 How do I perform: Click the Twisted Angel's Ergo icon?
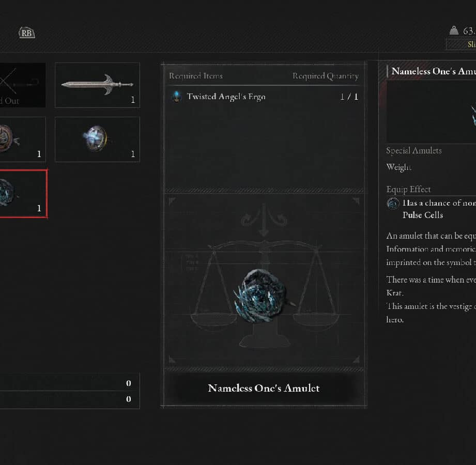pos(176,97)
